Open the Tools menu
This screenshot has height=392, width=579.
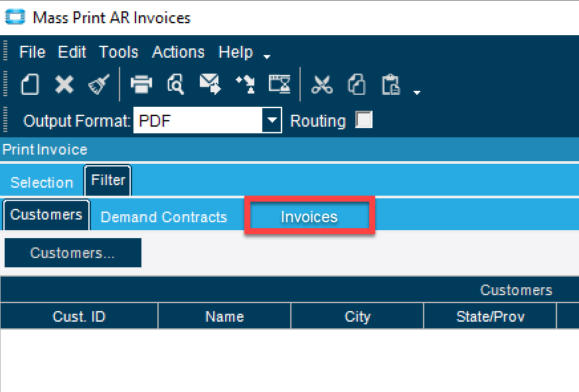[119, 52]
